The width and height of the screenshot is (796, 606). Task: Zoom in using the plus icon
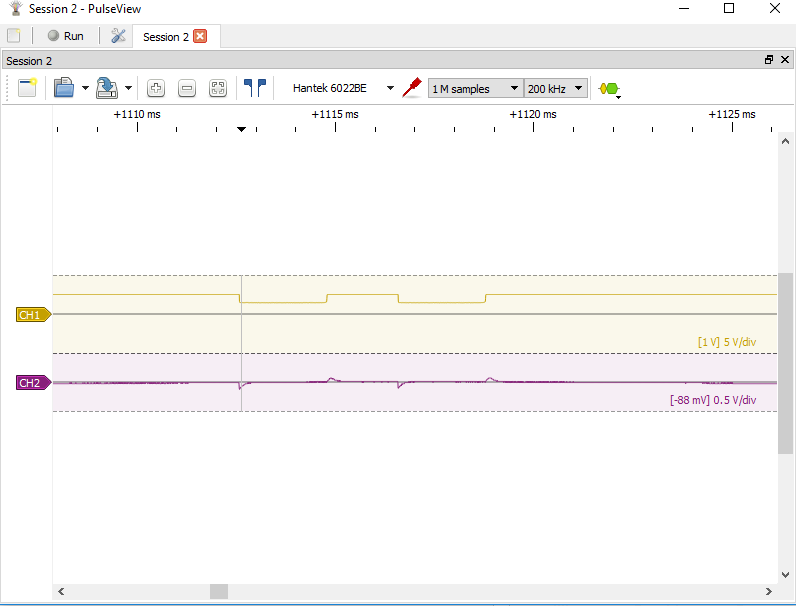coord(156,88)
